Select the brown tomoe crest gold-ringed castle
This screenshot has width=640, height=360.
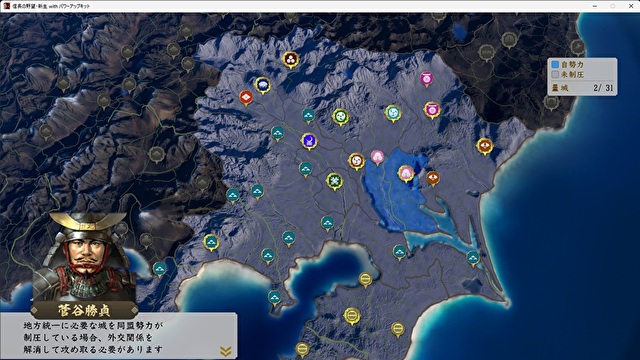[x=356, y=161]
